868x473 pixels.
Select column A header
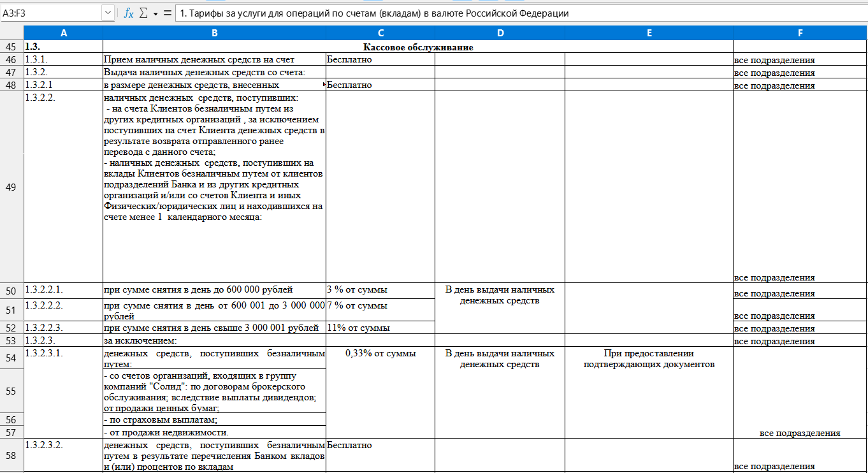coord(63,33)
